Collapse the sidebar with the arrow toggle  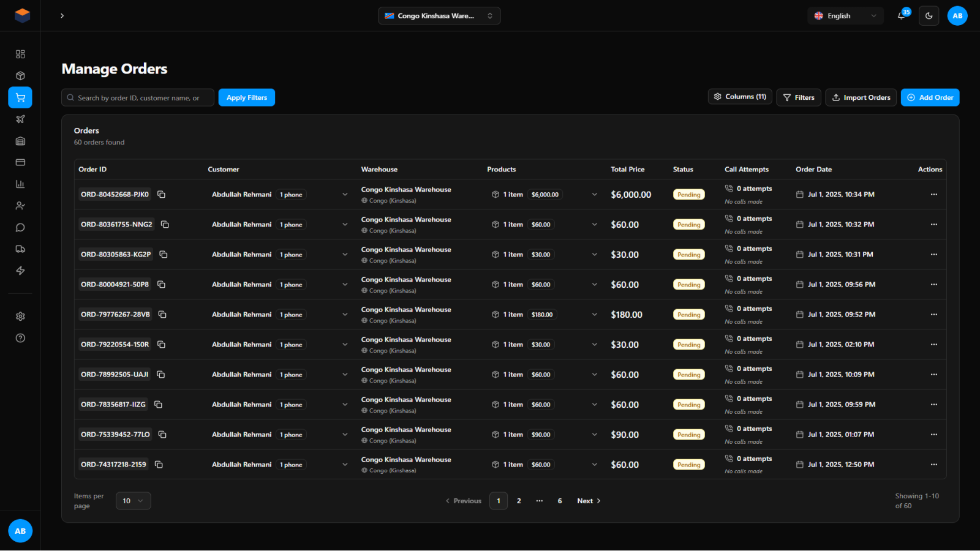tap(62, 16)
